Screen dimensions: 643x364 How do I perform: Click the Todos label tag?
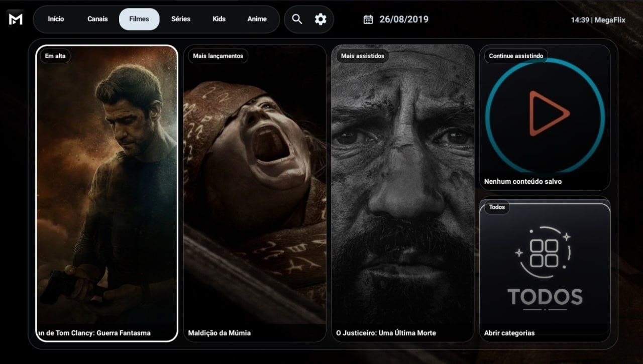497,207
